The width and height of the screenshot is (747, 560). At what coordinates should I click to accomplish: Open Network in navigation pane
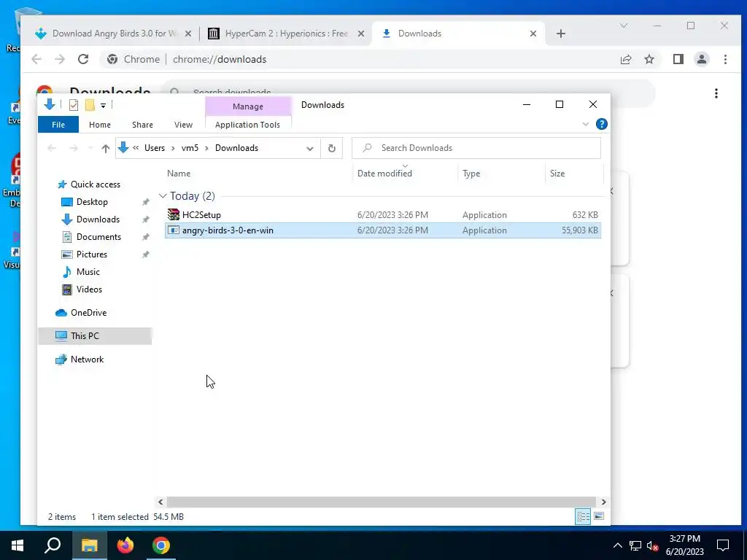[87, 359]
